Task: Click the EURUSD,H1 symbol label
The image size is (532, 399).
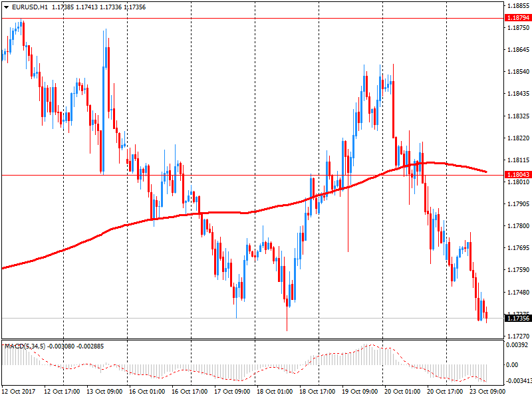Action: tap(30, 7)
